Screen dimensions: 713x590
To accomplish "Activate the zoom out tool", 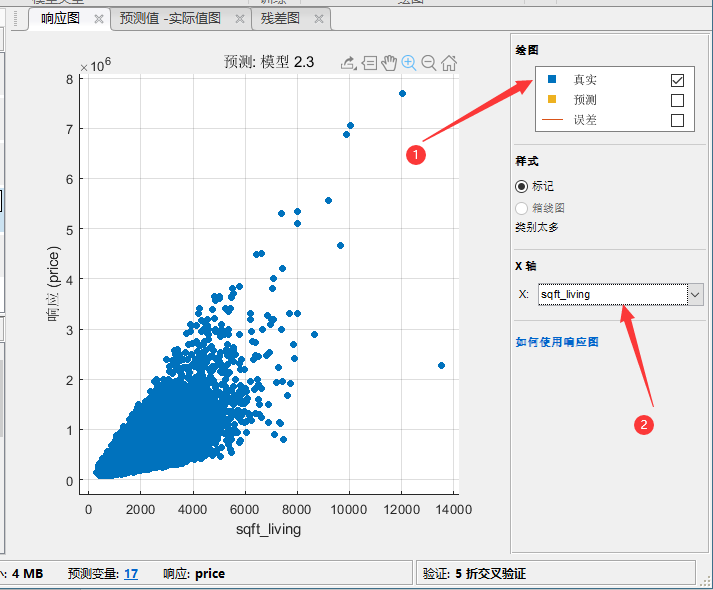I will pyautogui.click(x=429, y=63).
